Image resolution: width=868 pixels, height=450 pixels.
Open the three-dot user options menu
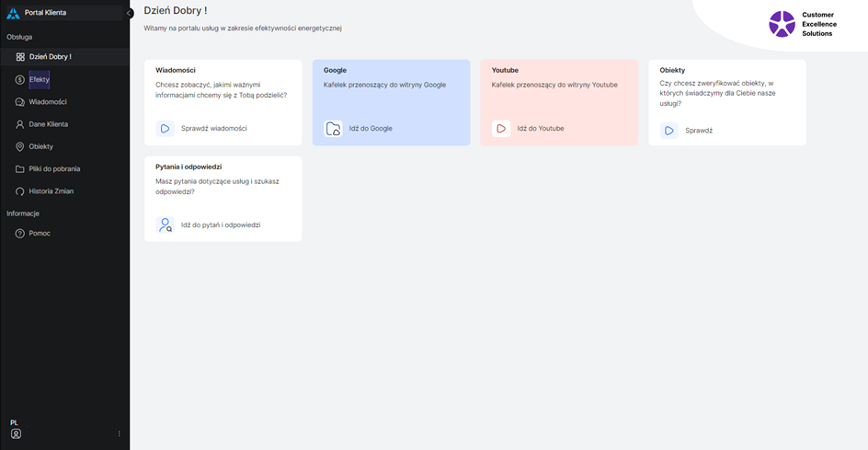(120, 433)
